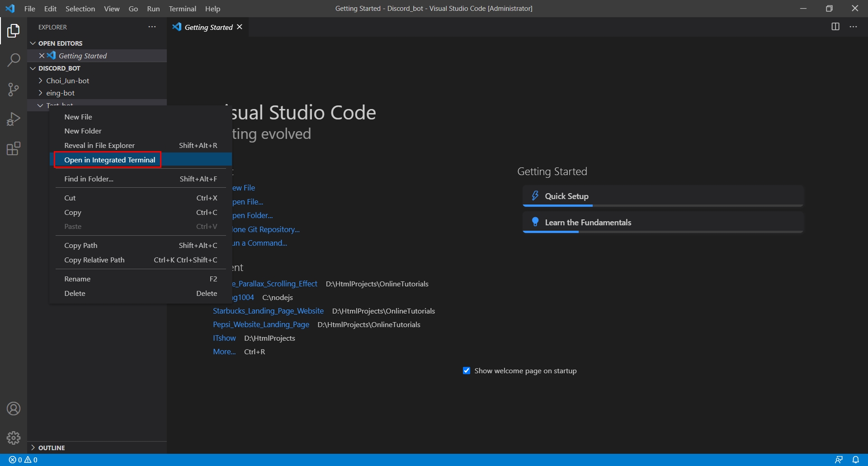Image resolution: width=868 pixels, height=466 pixels.
Task: Open the Source Control view icon
Action: [14, 90]
